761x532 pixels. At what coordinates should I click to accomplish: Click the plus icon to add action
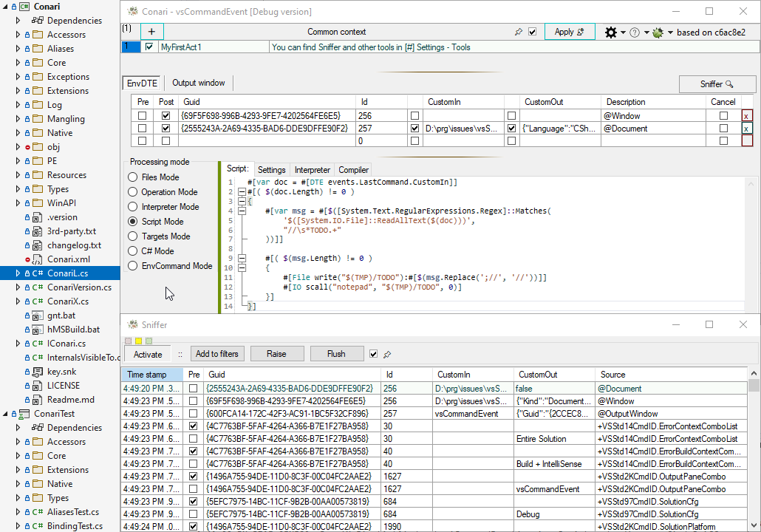[x=151, y=32]
